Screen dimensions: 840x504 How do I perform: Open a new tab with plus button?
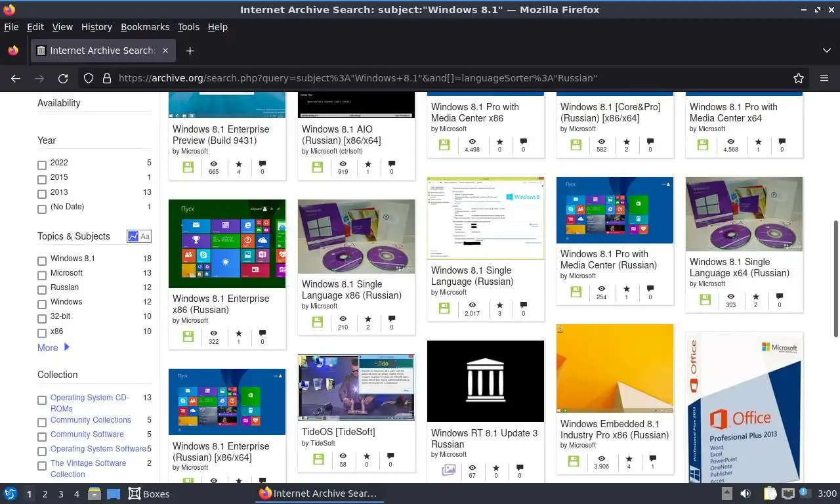click(190, 51)
